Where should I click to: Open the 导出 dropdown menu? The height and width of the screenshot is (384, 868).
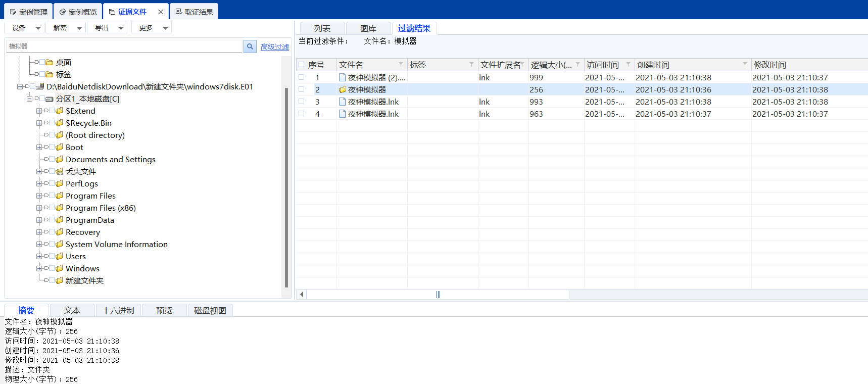(x=107, y=28)
